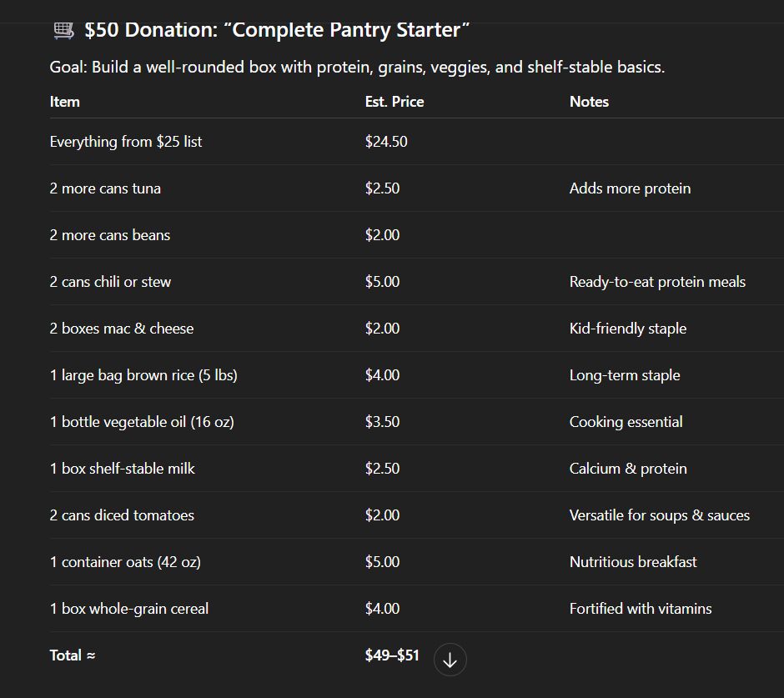Click the Ready-to-eat protein meals note
The width and height of the screenshot is (784, 698).
[657, 281]
